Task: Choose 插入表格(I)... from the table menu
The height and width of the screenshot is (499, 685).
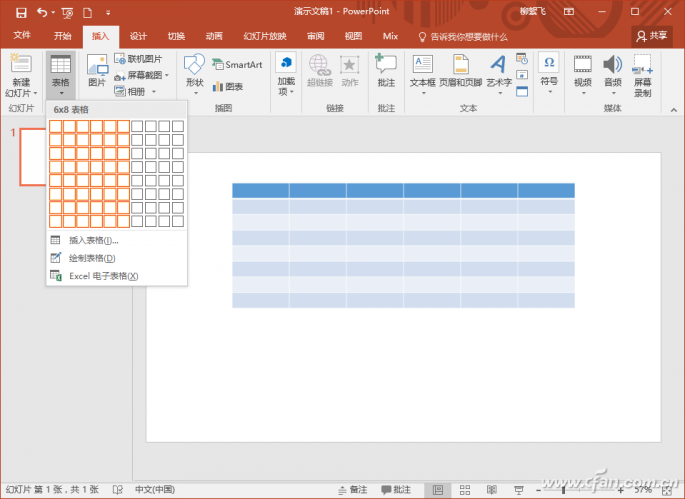Action: point(117,240)
